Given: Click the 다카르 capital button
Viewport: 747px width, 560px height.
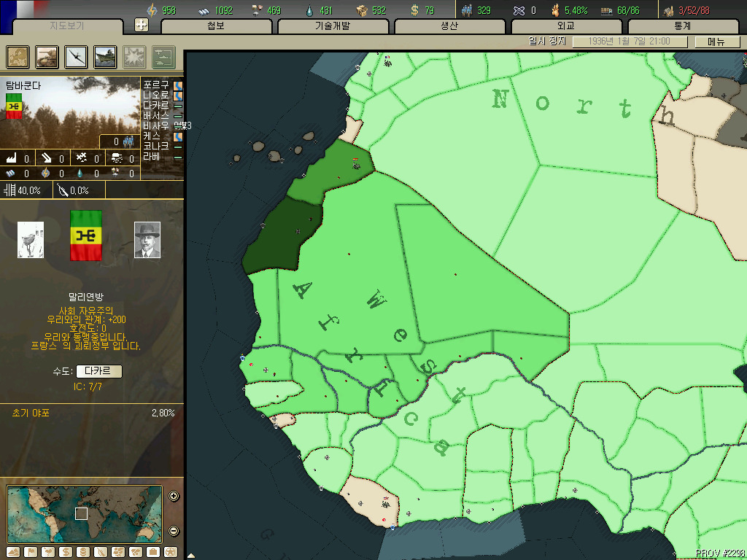Looking at the screenshot, I should pyautogui.click(x=99, y=371).
